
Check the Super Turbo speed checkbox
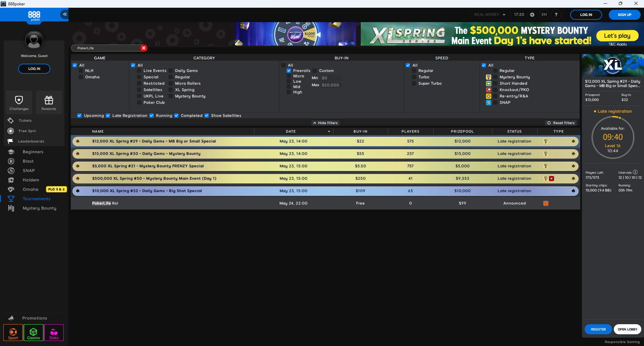coord(414,83)
